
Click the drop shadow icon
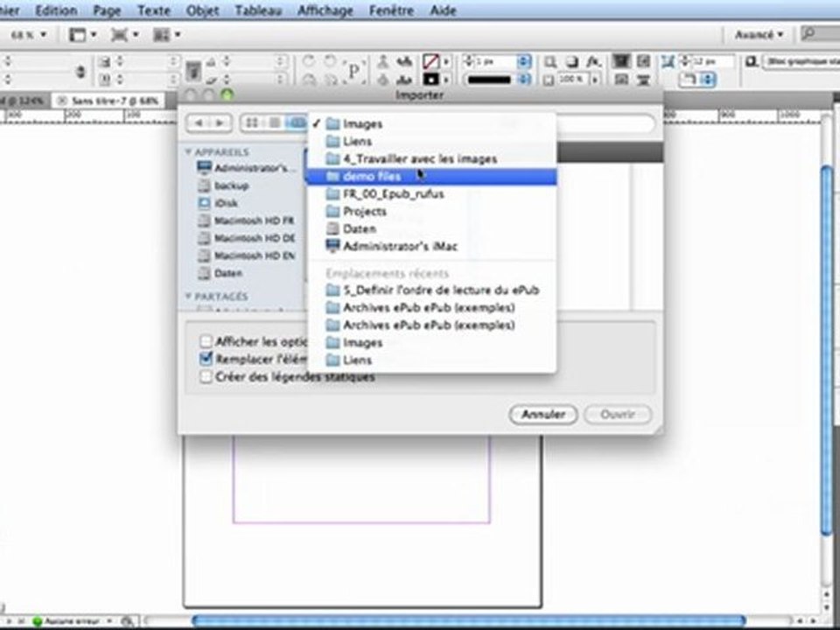[x=571, y=62]
